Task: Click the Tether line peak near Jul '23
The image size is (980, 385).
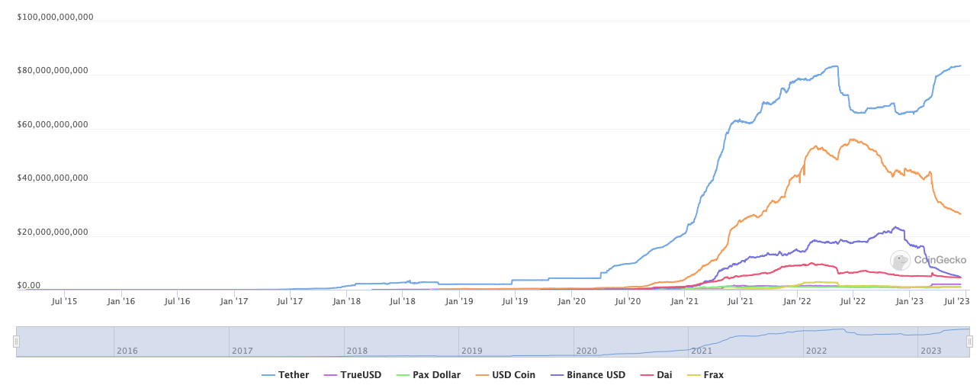Action: 960,66
